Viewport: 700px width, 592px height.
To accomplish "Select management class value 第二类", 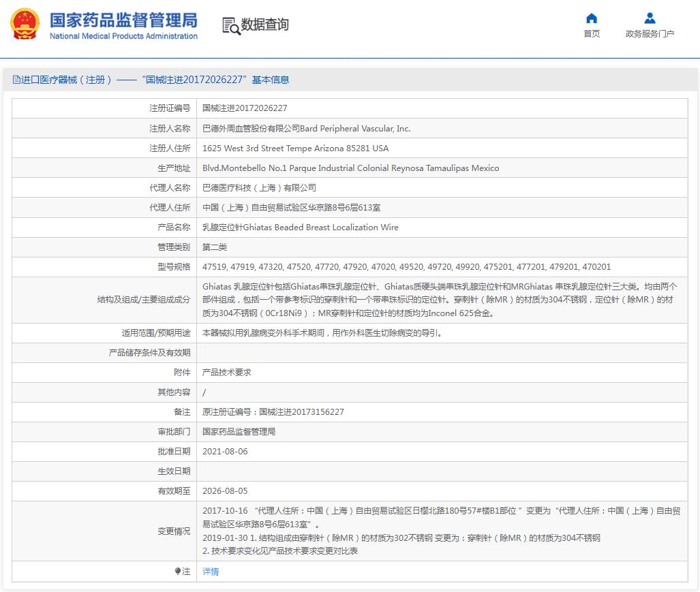I will click(x=214, y=247).
